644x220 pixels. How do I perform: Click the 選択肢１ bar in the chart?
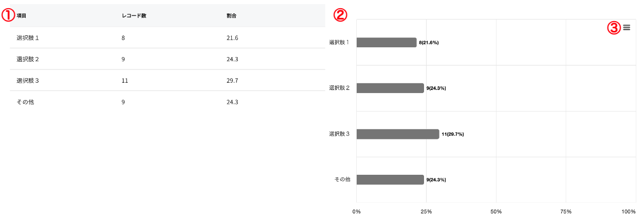point(386,43)
